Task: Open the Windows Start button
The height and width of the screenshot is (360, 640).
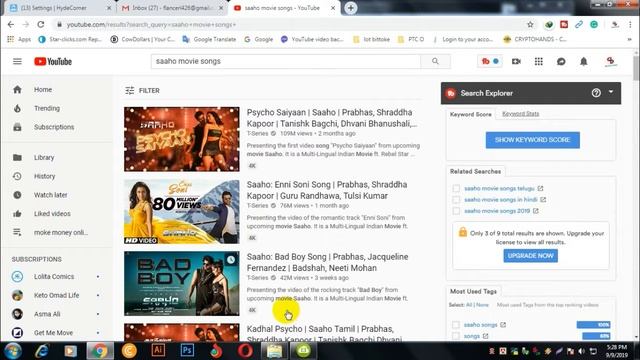Action: [x=13, y=351]
